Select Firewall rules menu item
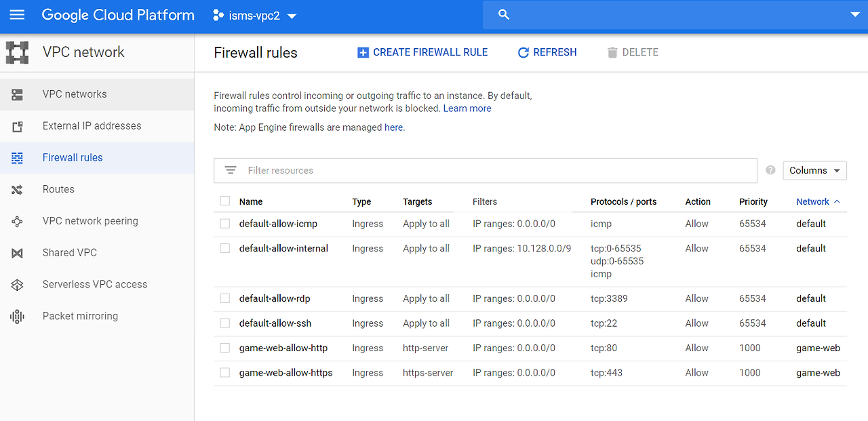868x421 pixels. click(x=97, y=158)
